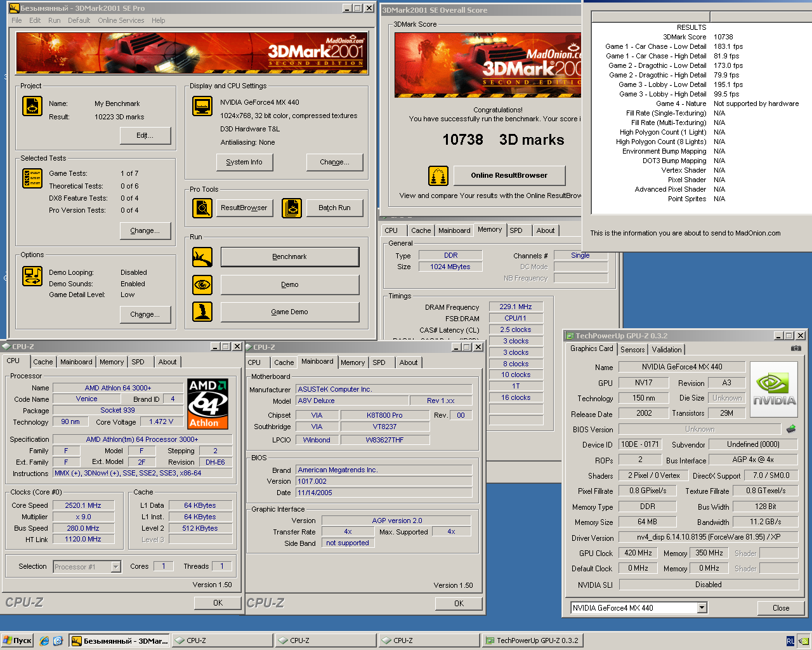The image size is (812, 650).
Task: Click the Windows Start (Пуск) button
Action: click(18, 640)
